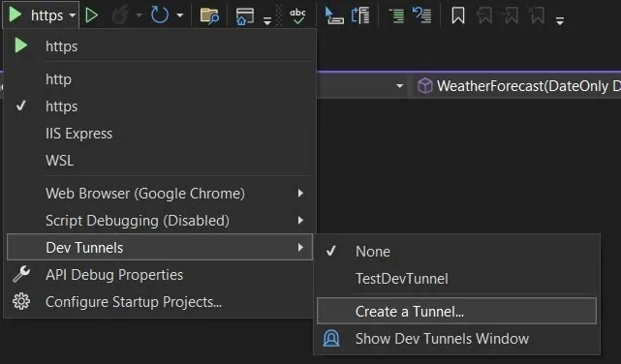
Task: Click the Toggle Bookmark icon
Action: point(458,15)
